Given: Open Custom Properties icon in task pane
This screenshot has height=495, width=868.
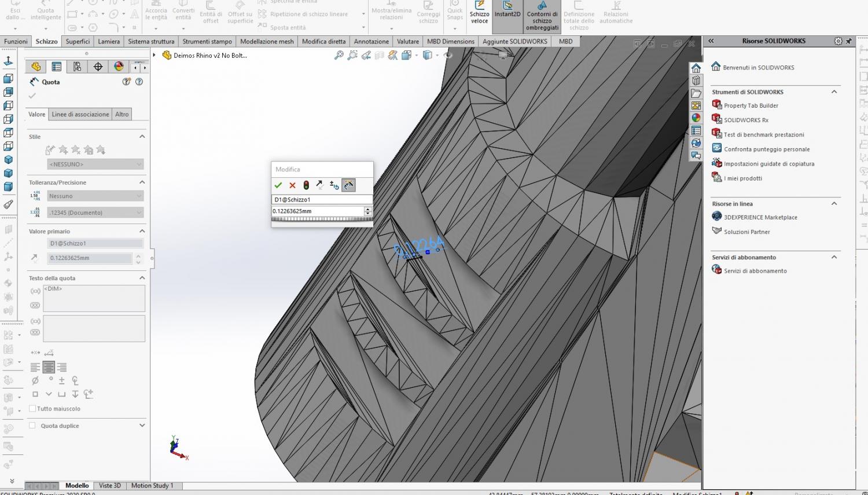Looking at the screenshot, I should 696,131.
